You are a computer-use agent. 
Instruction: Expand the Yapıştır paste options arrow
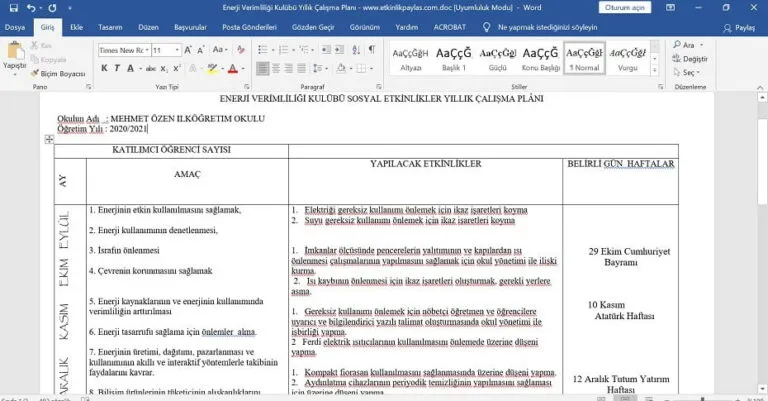point(15,74)
